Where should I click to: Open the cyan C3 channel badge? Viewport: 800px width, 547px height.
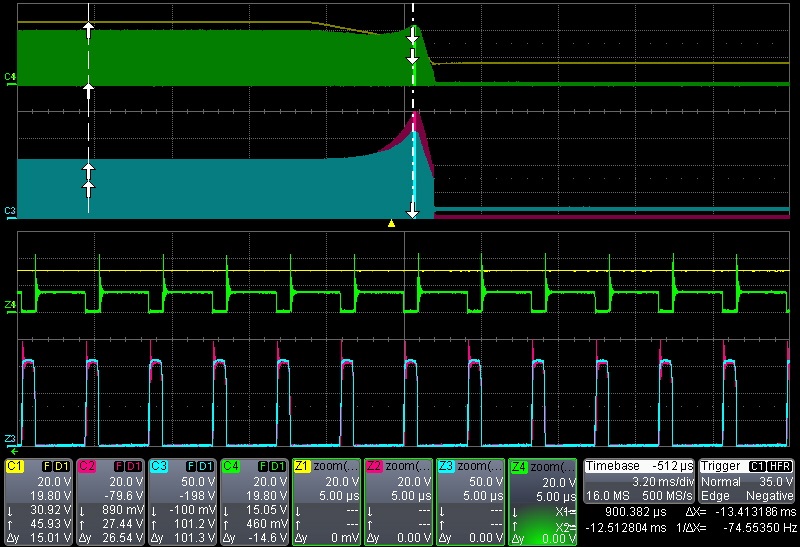pos(159,466)
